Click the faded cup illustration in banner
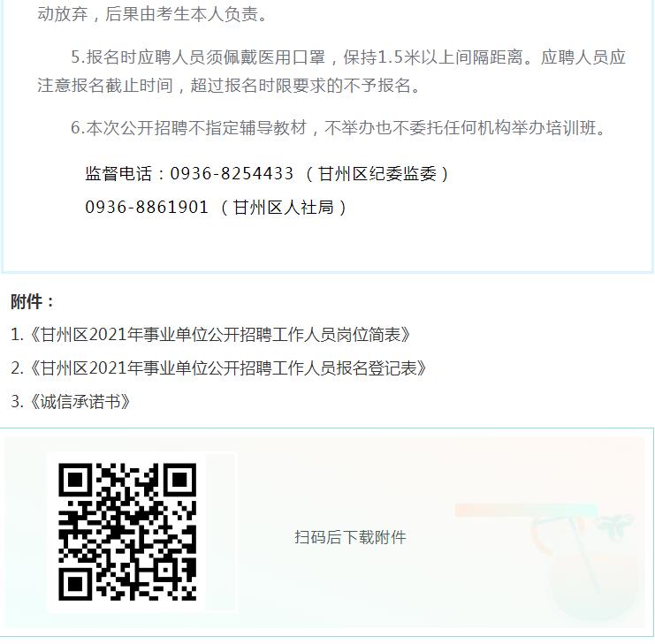Viewport: 655px width, 644px height. pos(585,572)
